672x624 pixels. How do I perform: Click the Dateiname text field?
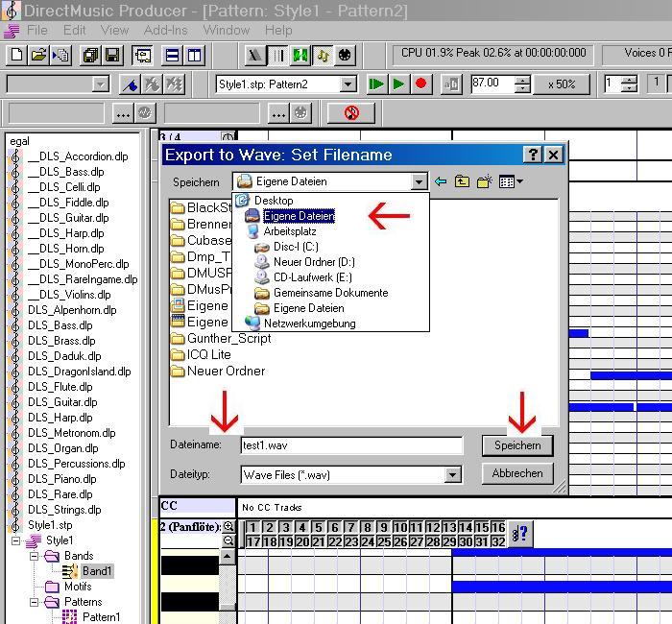pyautogui.click(x=351, y=445)
